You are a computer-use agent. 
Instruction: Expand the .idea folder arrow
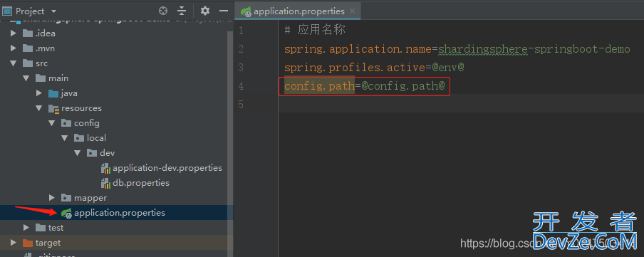pos(14,33)
